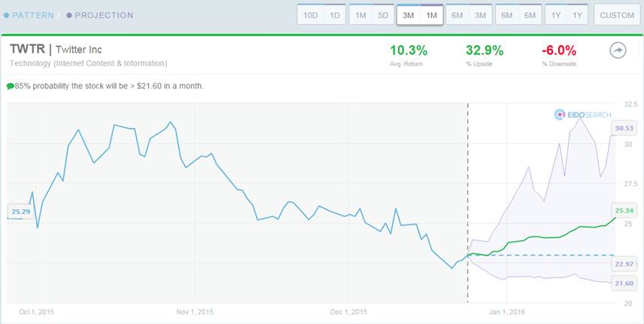Screen dimensions: 644x324
Task: Click the 85% probability statement text
Action: (x=109, y=87)
